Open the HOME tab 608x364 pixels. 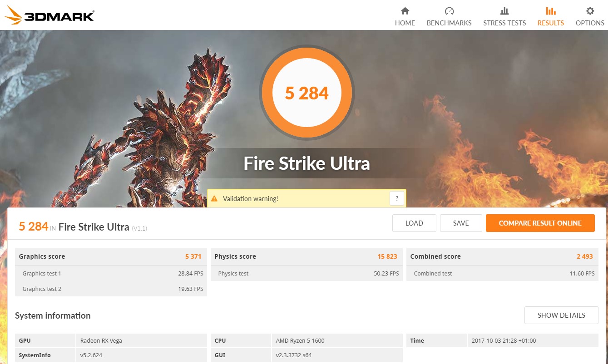405,16
